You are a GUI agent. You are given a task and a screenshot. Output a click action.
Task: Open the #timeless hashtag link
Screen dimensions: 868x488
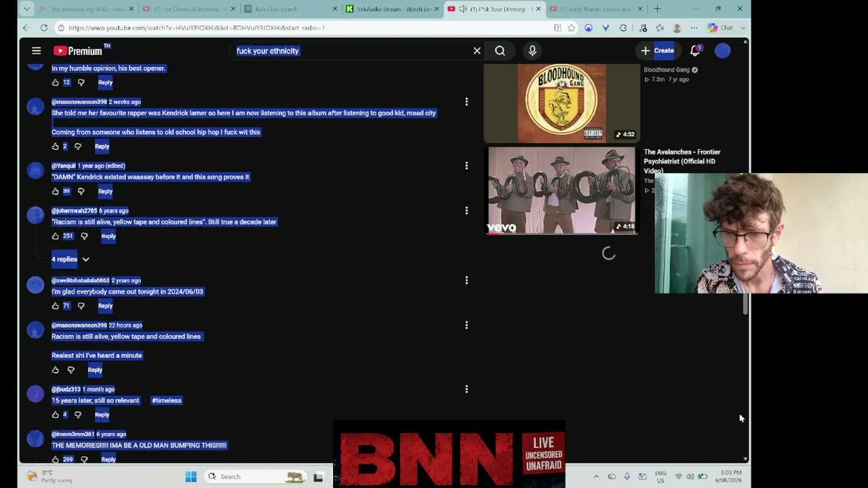pos(167,401)
